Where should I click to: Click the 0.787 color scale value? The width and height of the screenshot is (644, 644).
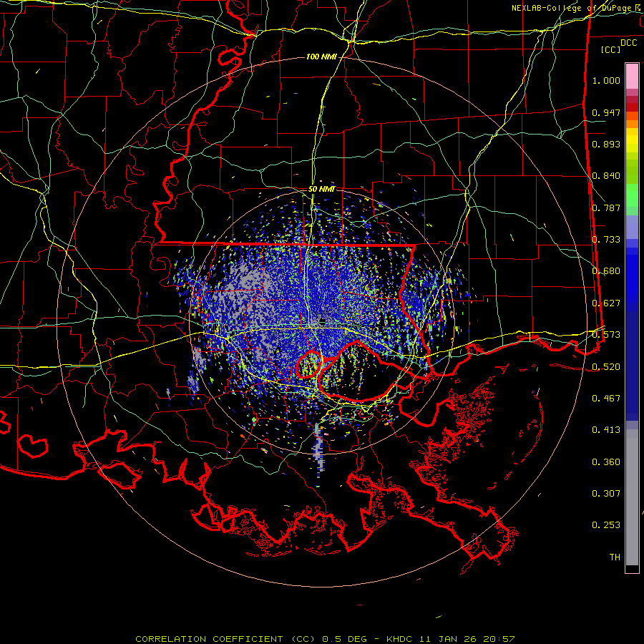(606, 208)
